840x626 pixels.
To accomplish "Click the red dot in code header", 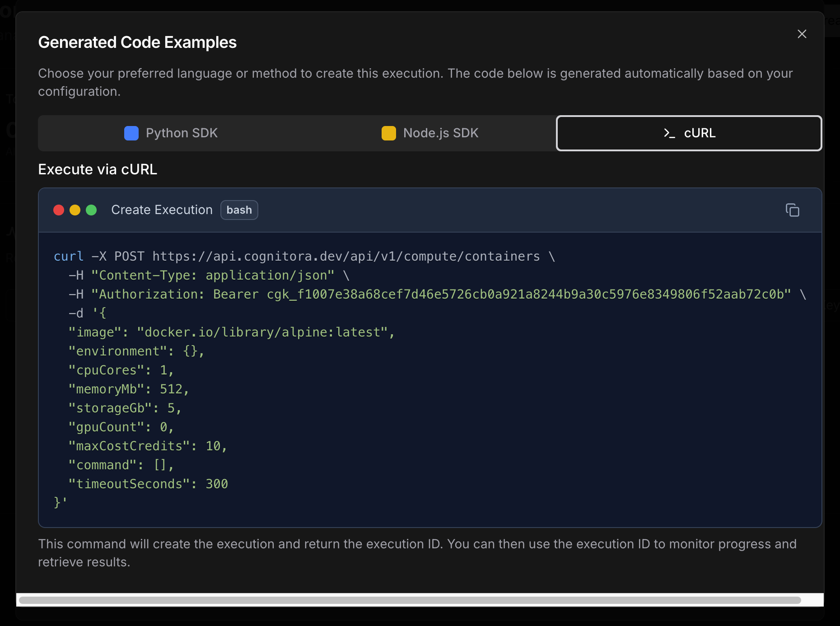I will pos(59,210).
